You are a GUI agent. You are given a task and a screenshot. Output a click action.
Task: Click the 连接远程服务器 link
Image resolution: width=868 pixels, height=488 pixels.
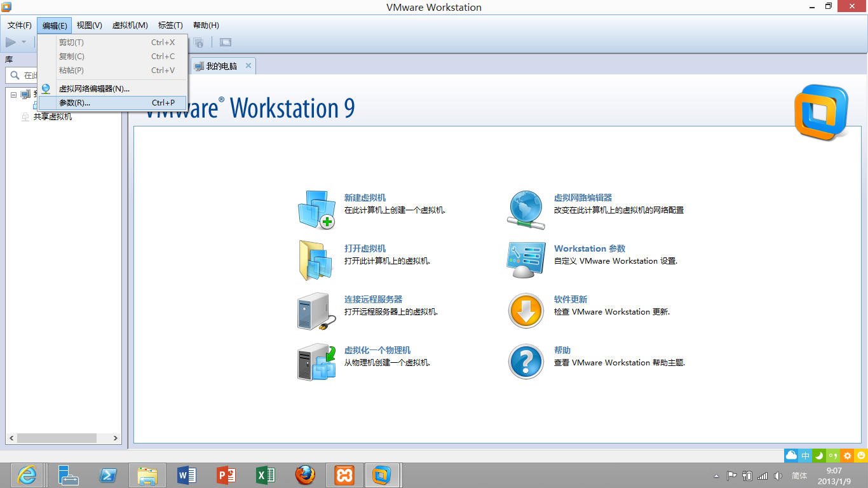(374, 299)
